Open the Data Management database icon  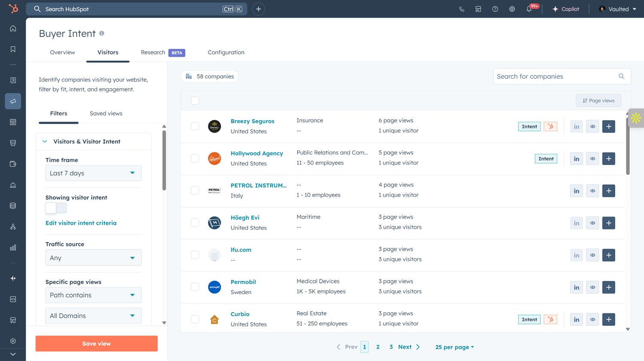point(13,206)
